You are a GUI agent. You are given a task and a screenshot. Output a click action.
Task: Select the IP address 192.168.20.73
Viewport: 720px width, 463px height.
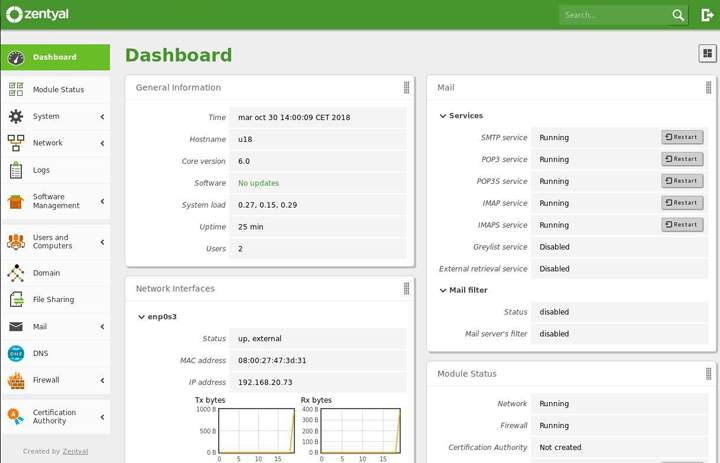265,382
